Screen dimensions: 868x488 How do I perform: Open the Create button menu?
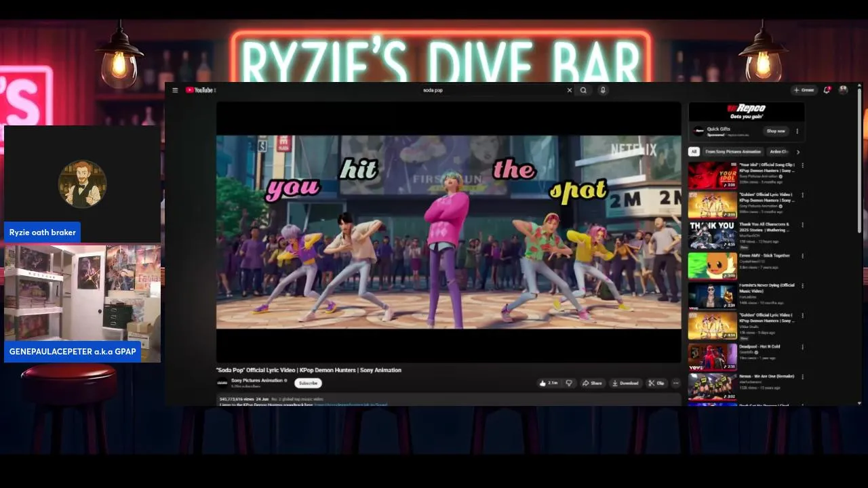pyautogui.click(x=804, y=90)
